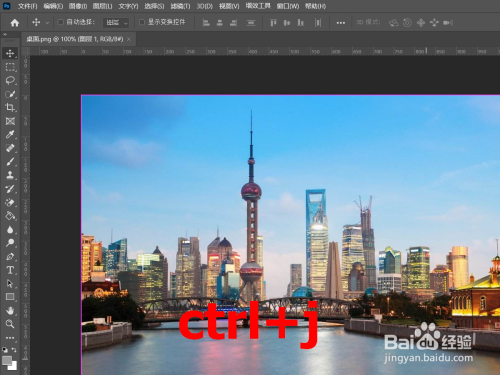Open the 图层(L) menu
500x375 pixels.
coord(102,6)
